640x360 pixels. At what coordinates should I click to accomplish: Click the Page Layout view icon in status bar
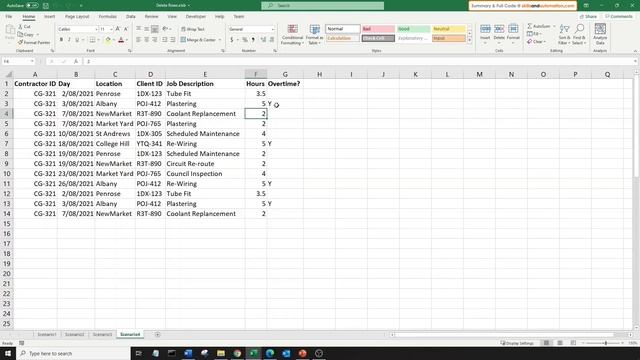point(560,343)
